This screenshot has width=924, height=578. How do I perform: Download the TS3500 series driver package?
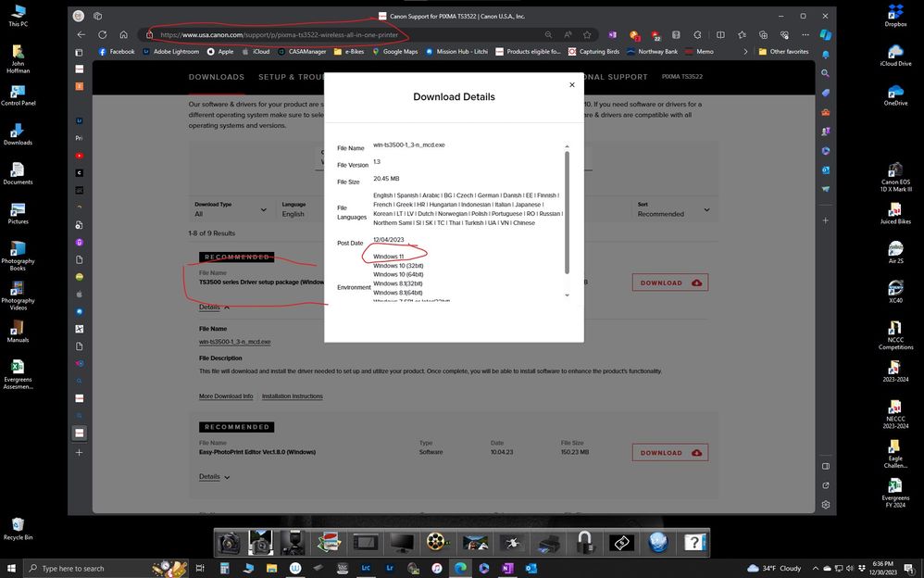coord(669,283)
